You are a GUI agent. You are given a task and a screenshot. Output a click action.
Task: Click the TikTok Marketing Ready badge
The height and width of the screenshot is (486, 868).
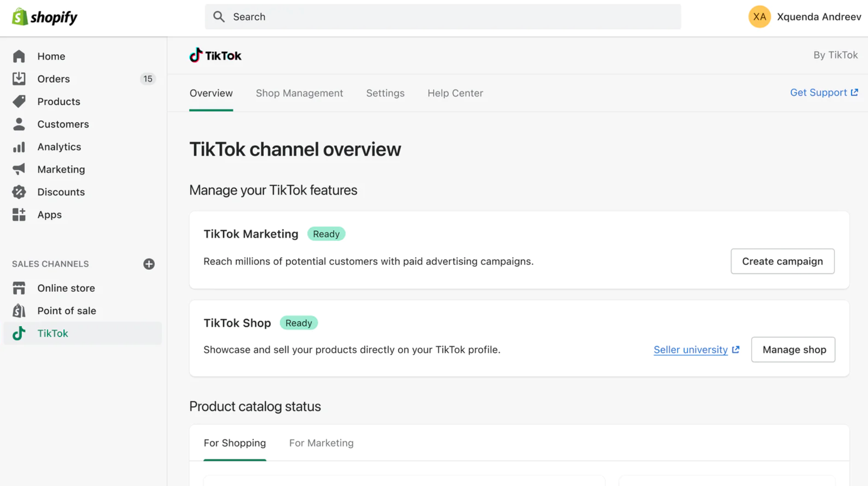[x=327, y=234]
